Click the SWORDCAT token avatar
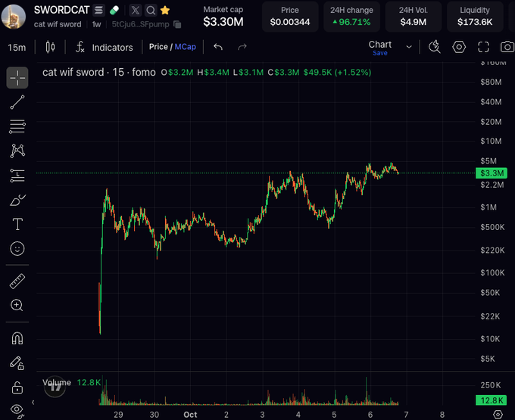Viewport: 515px width, 420px height. (14, 17)
